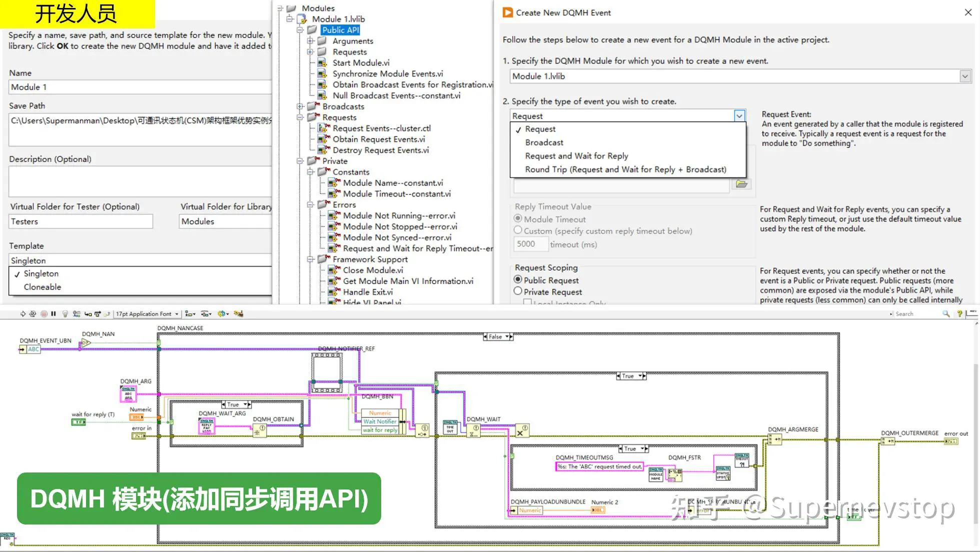This screenshot has width=980, height=552.
Task: Click the red Abort Execution button
Action: coord(44,314)
